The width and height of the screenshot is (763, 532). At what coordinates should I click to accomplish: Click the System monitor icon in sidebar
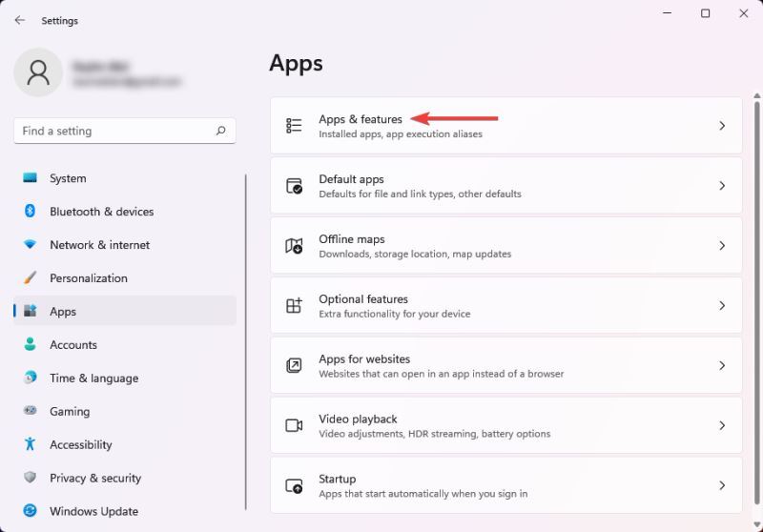click(30, 178)
